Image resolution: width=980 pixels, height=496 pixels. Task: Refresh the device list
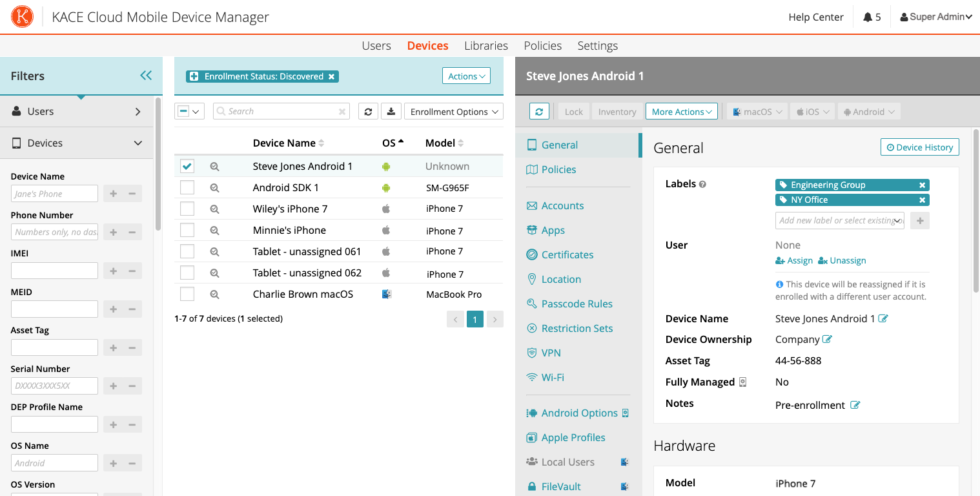[x=368, y=112]
